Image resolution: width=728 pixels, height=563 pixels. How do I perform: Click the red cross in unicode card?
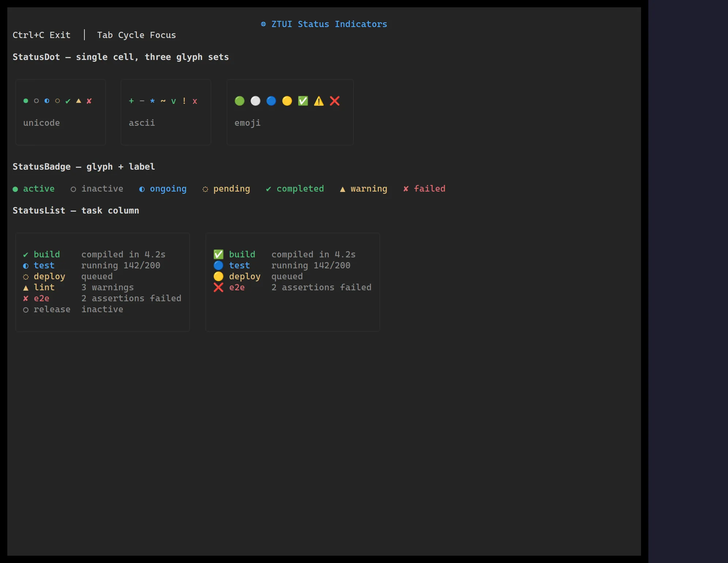tap(89, 101)
